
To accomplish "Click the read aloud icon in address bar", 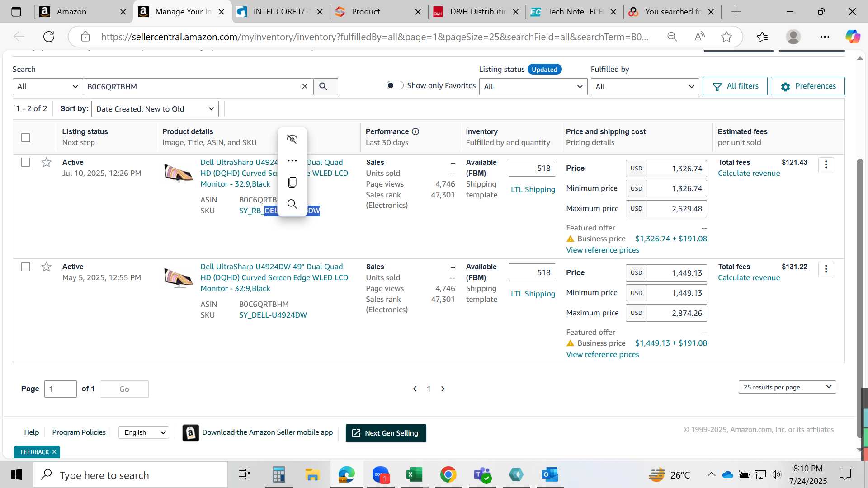I will (x=699, y=37).
